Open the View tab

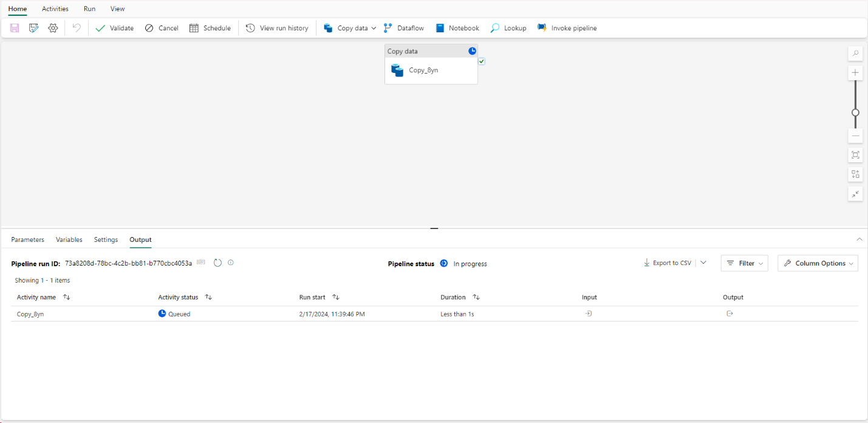click(118, 9)
